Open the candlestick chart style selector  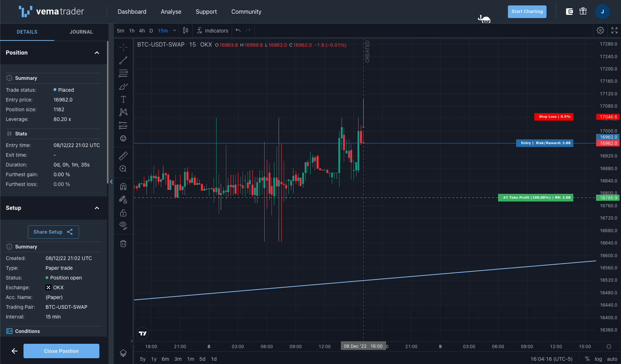pos(185,31)
